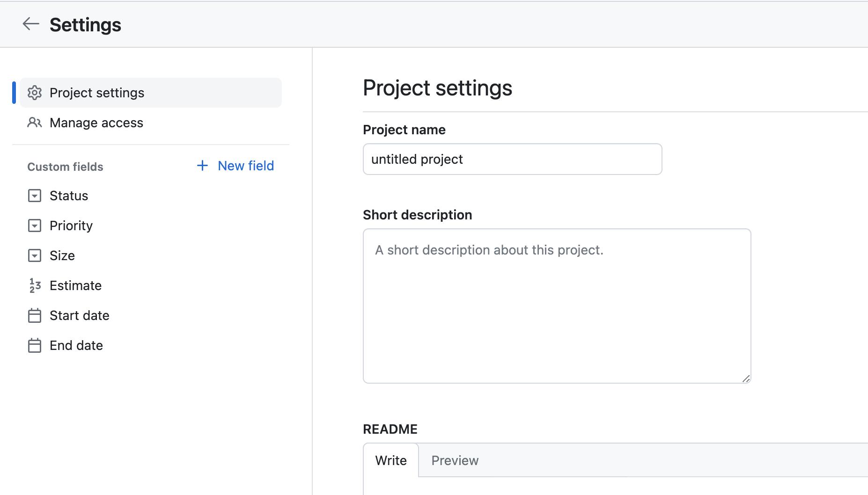Open the Size field type dropdown icon
Screen dimensions: 868x495
coord(34,255)
